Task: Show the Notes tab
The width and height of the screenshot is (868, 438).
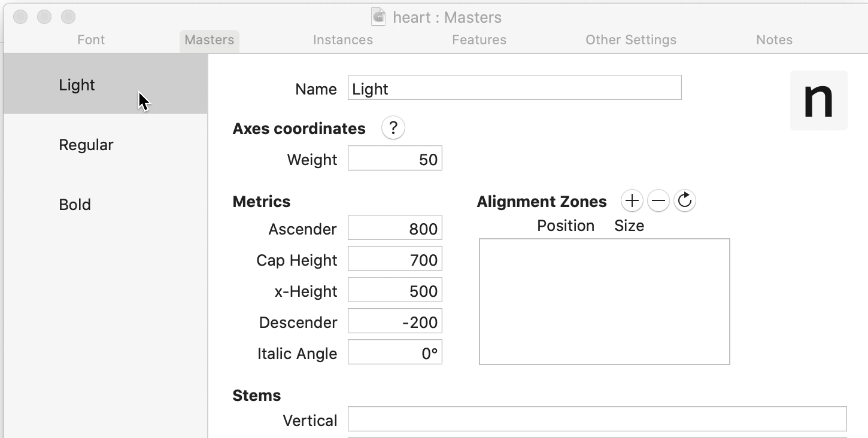Action: coord(774,40)
